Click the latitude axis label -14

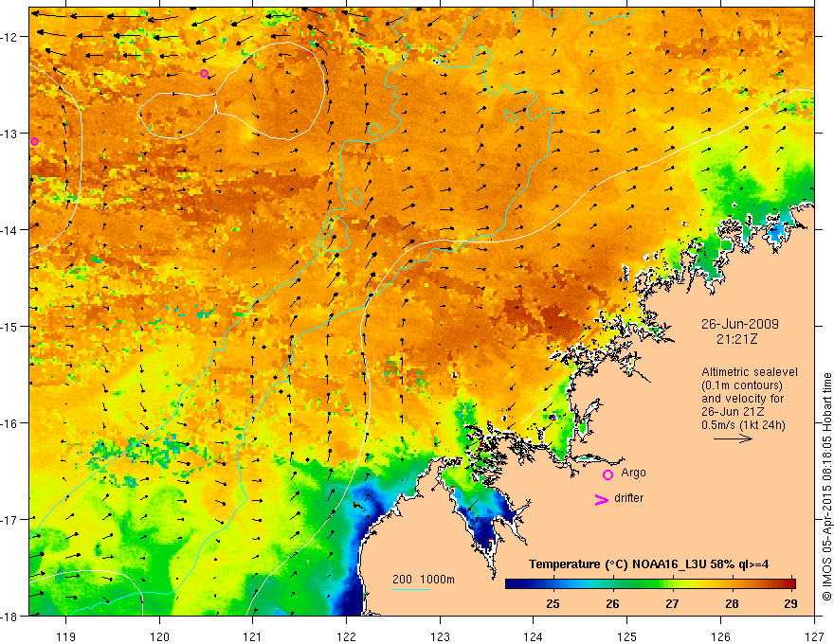9,230
